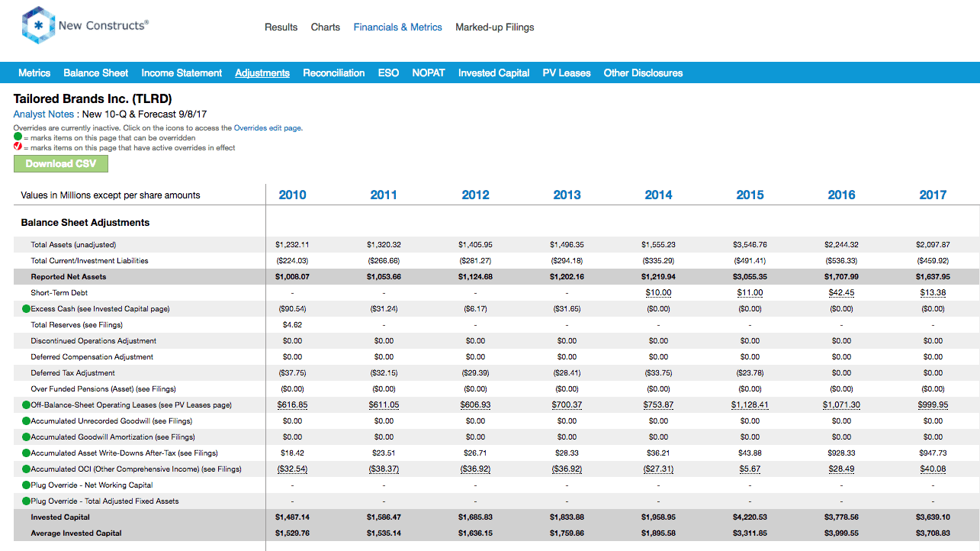The width and height of the screenshot is (980, 551).
Task: Open Marked-up Filings section
Action: [495, 27]
